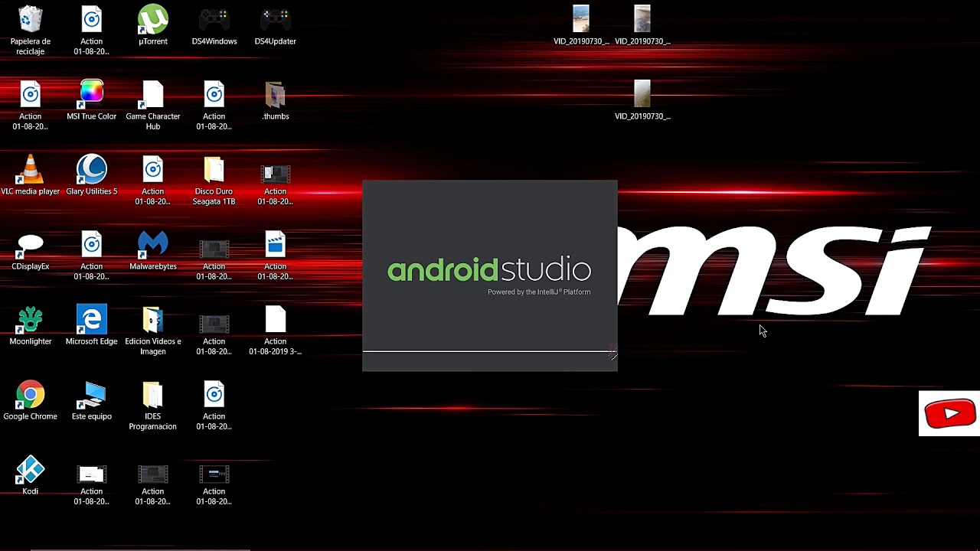Click the Android Studio splash loading bar

coord(490,352)
